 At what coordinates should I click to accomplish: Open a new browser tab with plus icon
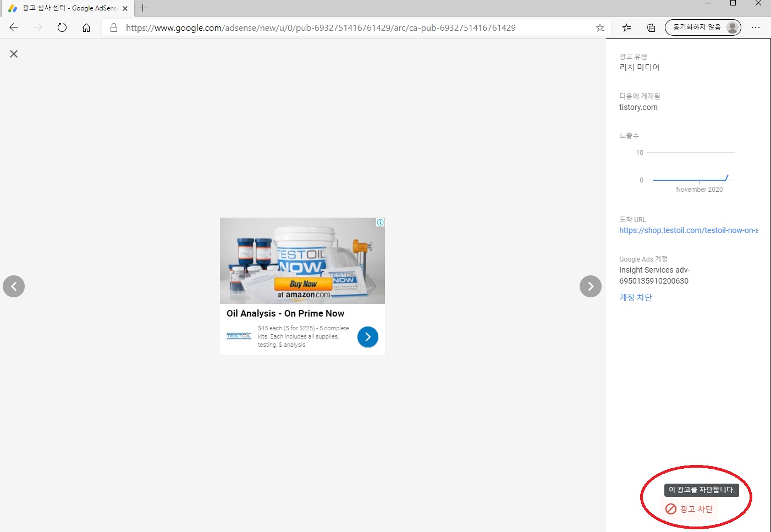click(x=143, y=8)
